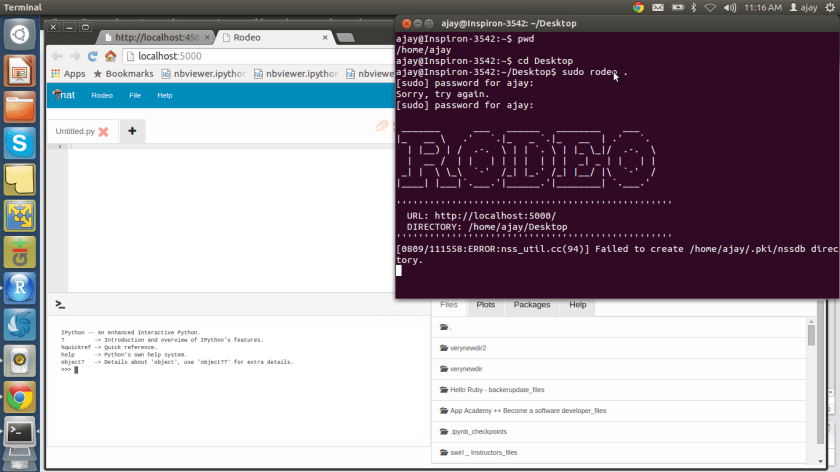Screen dimensions: 840x472
Task: Click the Chrome icon in top panel
Action: coord(638,8)
